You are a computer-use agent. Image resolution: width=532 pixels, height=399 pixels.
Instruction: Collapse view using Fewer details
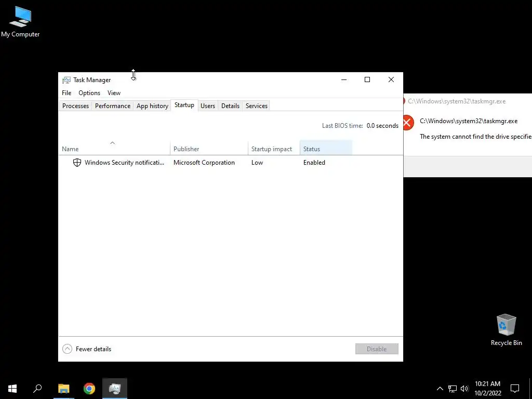(x=87, y=349)
